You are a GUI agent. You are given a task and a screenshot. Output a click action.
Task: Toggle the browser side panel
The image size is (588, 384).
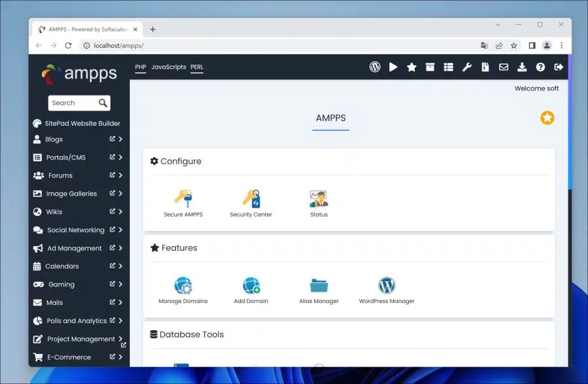coord(532,45)
